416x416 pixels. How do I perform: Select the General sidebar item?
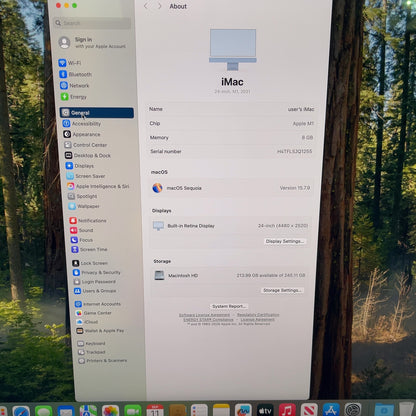pyautogui.click(x=97, y=113)
